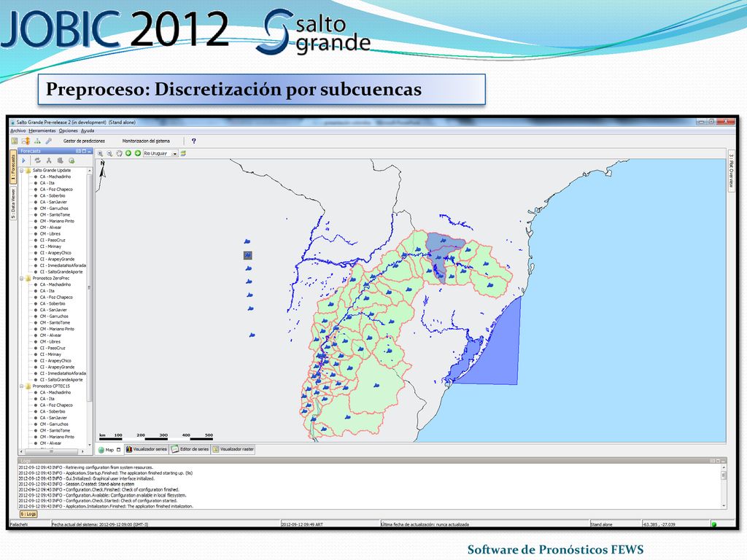Click the green globe icon in the Forecasts panel

click(71, 160)
